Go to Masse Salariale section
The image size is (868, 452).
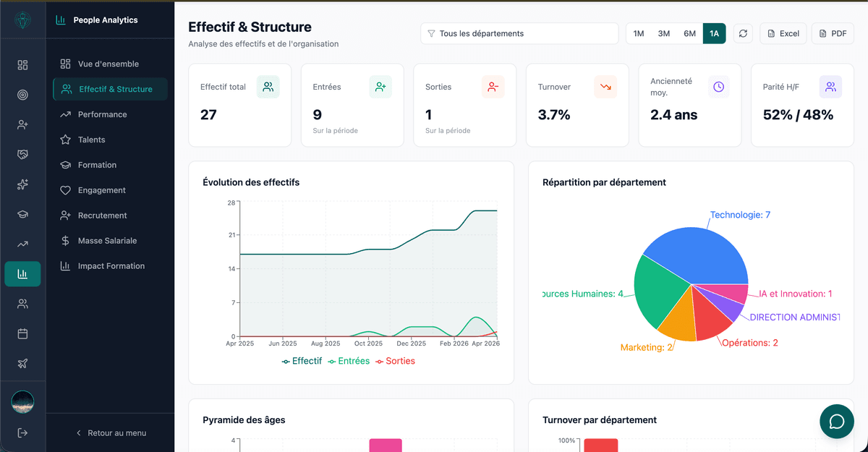tap(107, 241)
